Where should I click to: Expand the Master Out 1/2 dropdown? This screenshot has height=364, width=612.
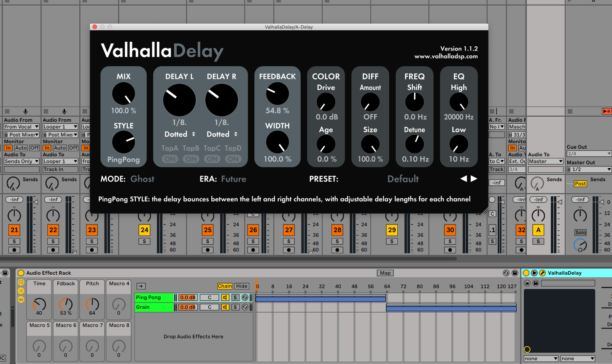click(x=589, y=169)
